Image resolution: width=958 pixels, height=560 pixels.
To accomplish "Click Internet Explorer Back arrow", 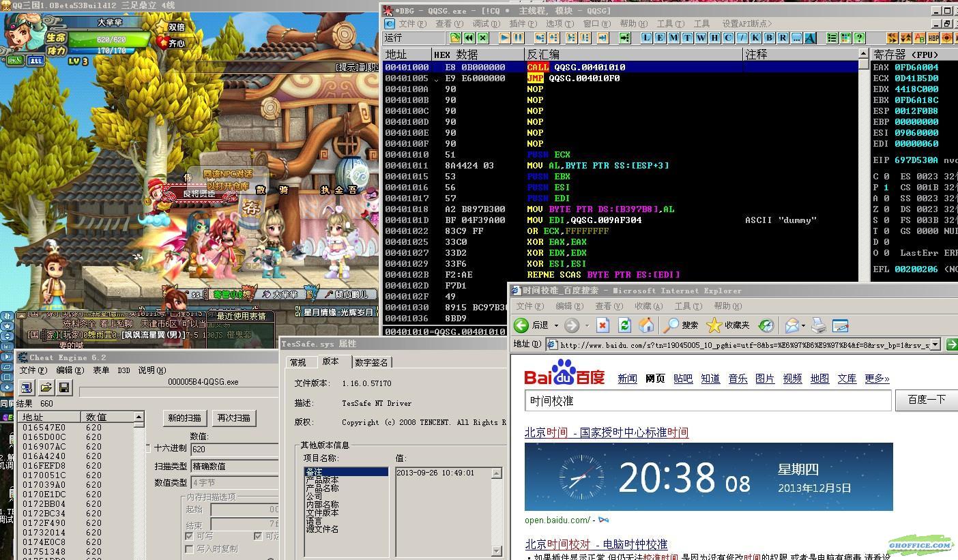I will coord(521,325).
